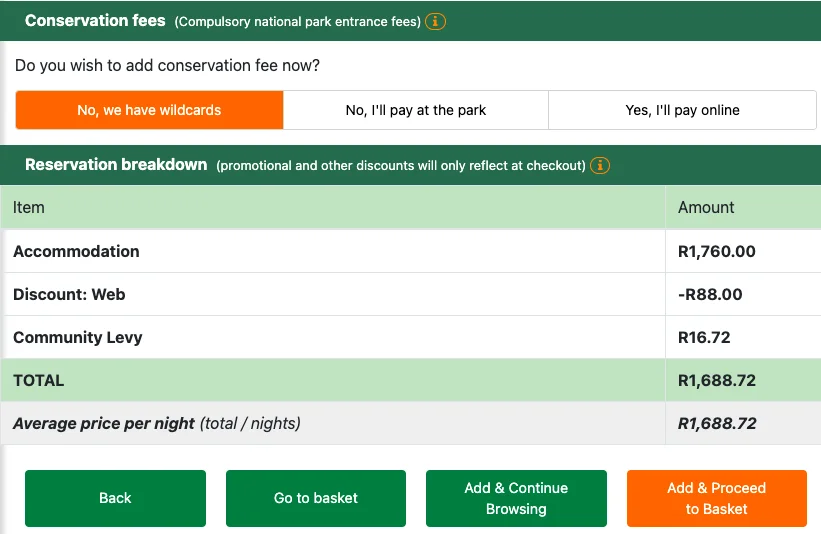Click the italic average price R1,688.72
821x534 pixels.
[x=717, y=423]
